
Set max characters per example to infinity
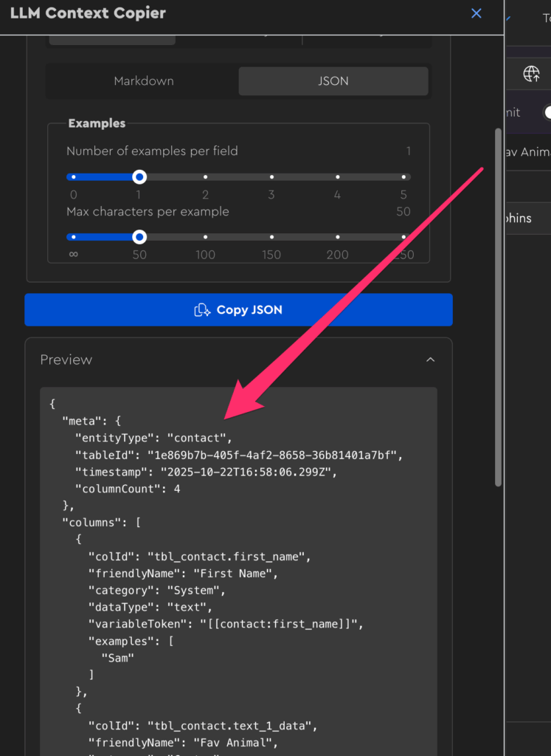73,237
